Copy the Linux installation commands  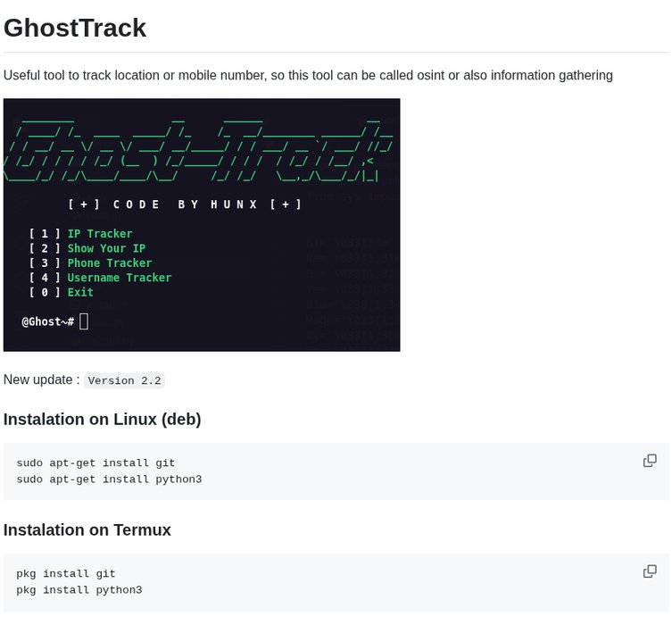coord(650,461)
